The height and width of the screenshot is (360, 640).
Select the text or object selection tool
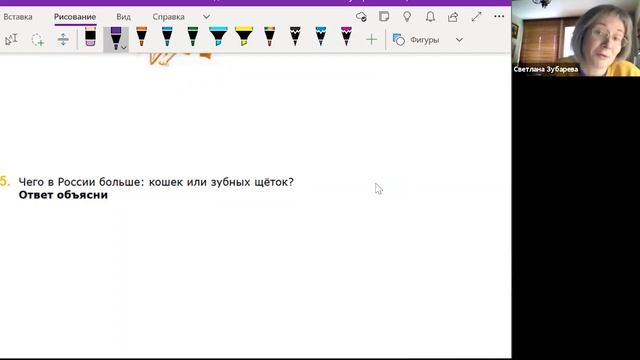pos(11,40)
